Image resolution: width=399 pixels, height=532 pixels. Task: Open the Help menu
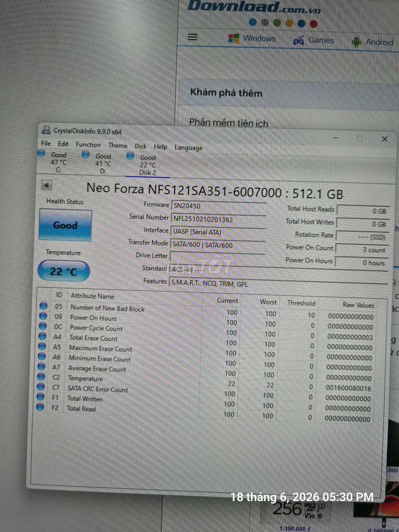point(161,147)
